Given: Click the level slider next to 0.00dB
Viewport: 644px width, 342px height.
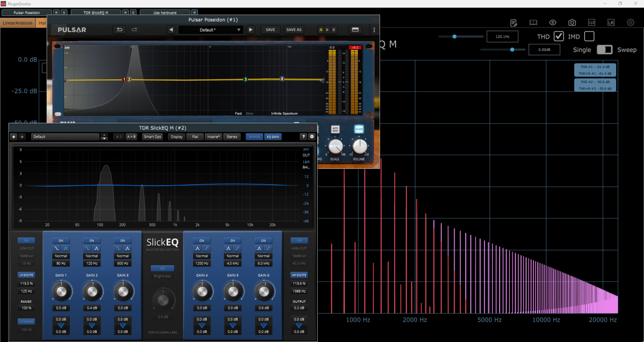Looking at the screenshot, I should tap(502, 49).
